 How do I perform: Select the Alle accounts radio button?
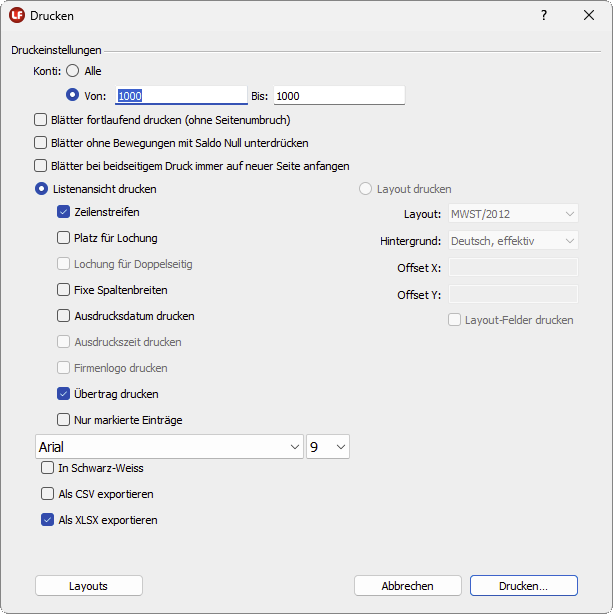coord(73,71)
